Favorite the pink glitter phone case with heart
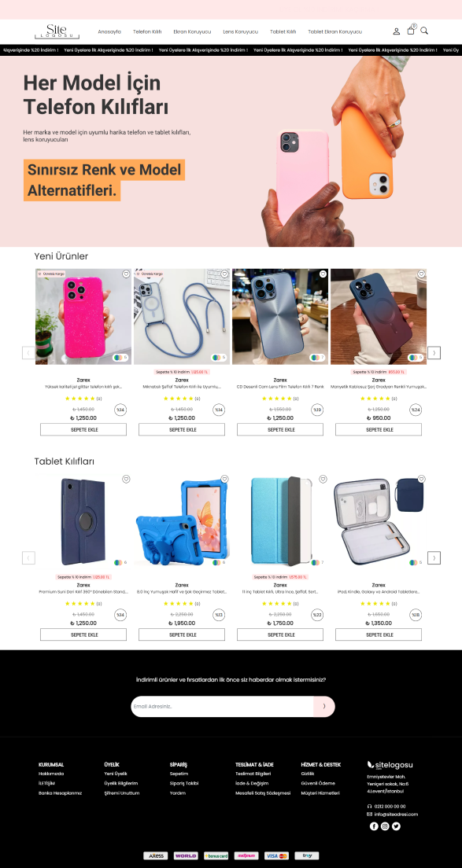This screenshot has height=868, width=462. [126, 274]
